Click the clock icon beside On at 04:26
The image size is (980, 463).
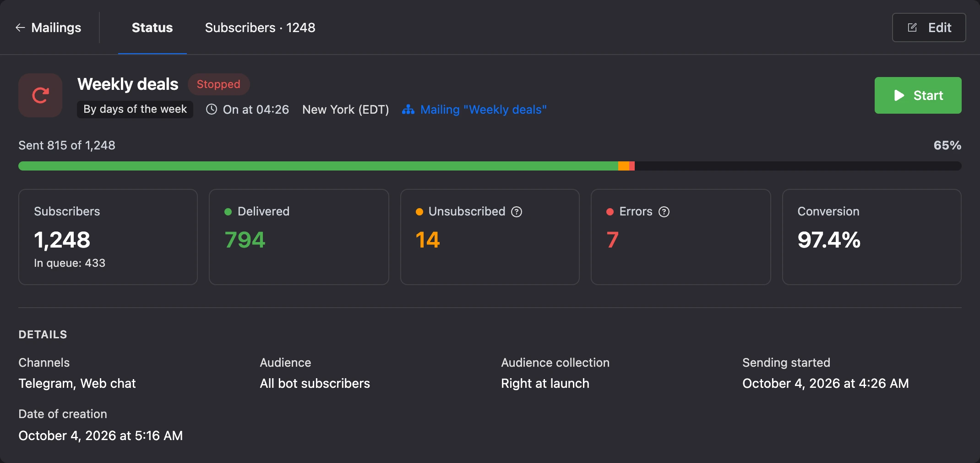212,110
